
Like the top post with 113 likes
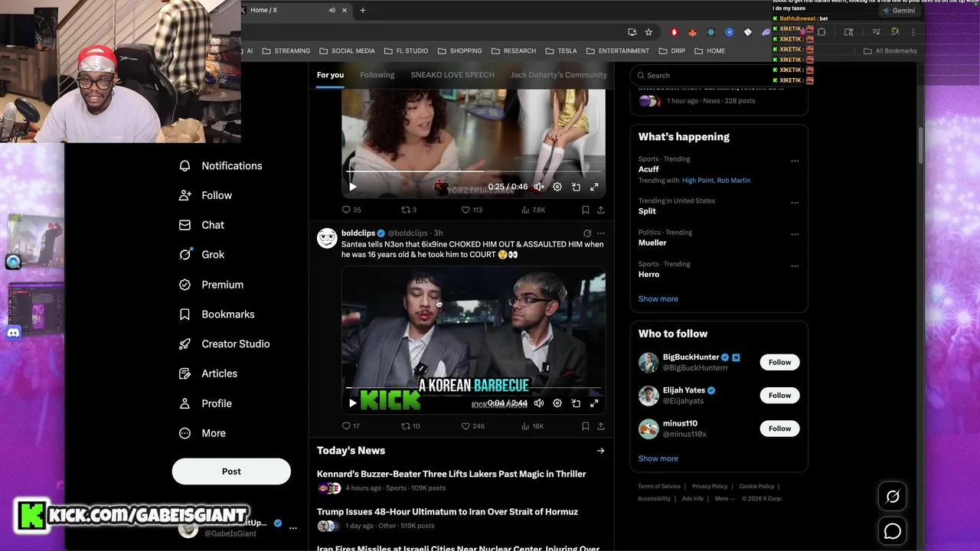tap(472, 210)
